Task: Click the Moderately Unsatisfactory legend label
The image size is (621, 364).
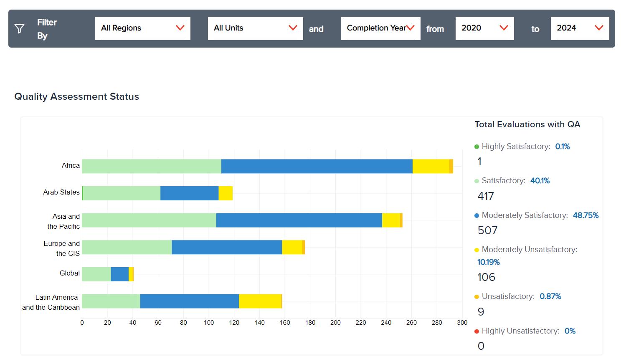Action: pyautogui.click(x=530, y=250)
